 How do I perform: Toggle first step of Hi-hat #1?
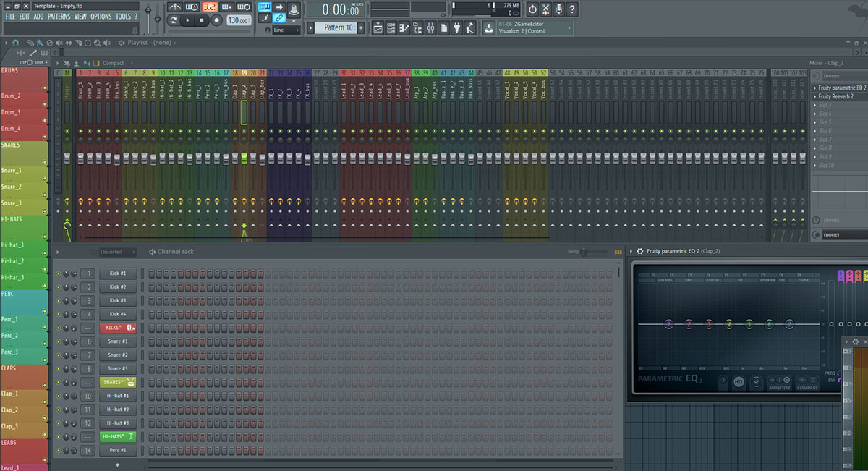pos(153,396)
